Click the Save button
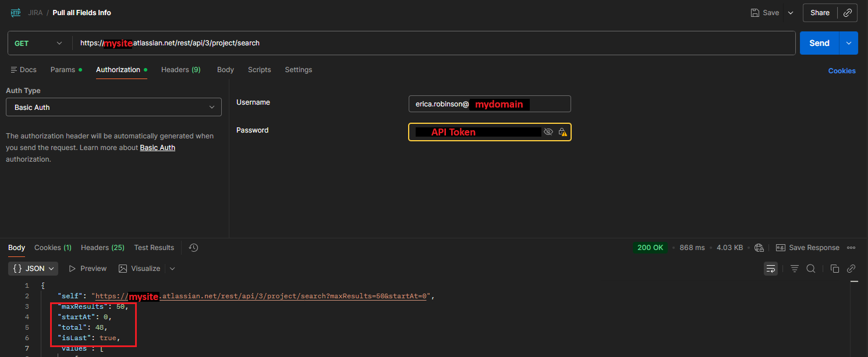This screenshot has height=357, width=868. (x=766, y=13)
